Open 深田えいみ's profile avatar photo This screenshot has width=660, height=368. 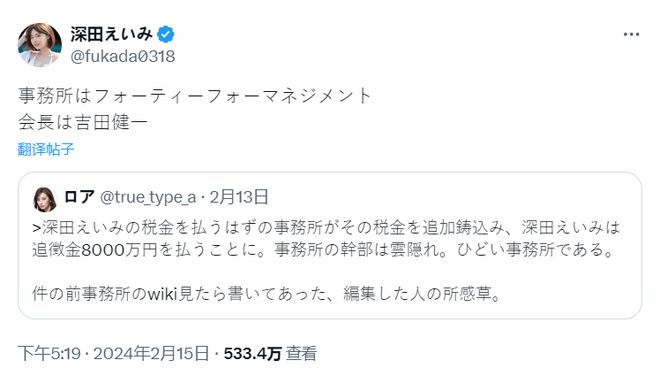(40, 45)
